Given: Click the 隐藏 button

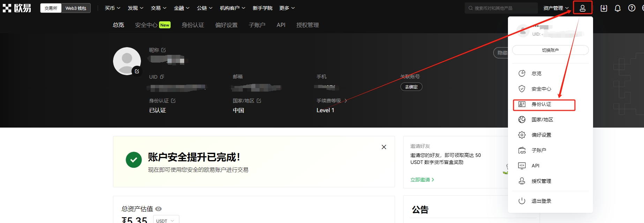Looking at the screenshot, I should point(502,53).
